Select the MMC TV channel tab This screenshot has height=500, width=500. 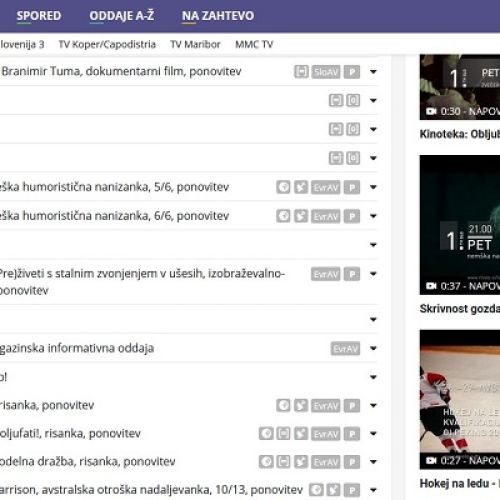pos(254,44)
